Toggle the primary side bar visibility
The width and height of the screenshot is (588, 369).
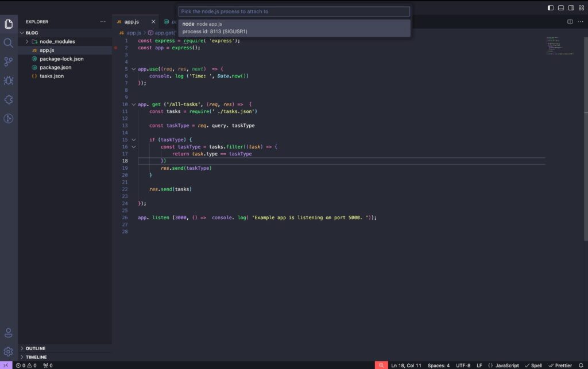click(x=551, y=7)
